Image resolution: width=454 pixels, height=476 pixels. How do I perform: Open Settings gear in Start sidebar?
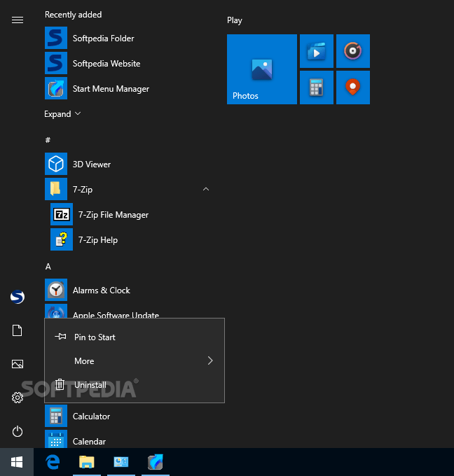click(18, 398)
